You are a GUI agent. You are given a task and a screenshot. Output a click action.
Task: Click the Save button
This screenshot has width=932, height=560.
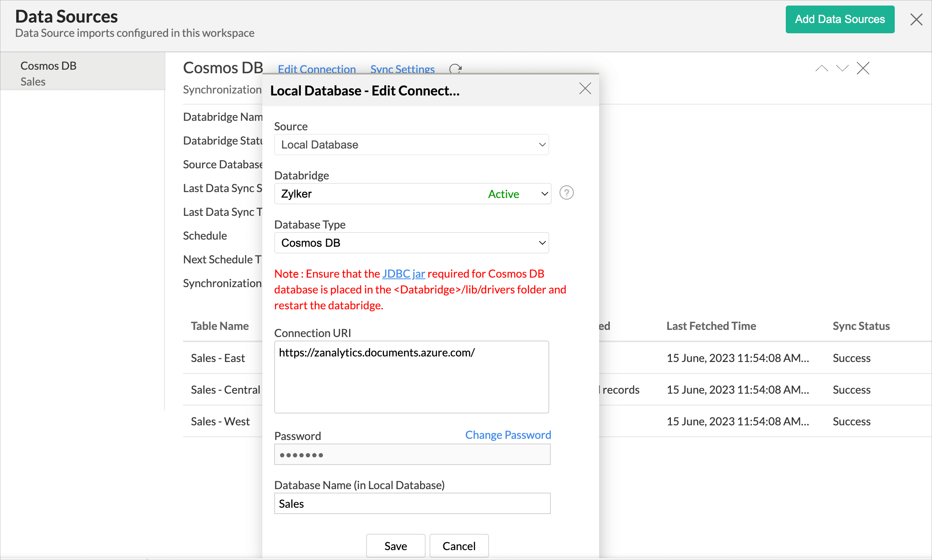(x=395, y=546)
